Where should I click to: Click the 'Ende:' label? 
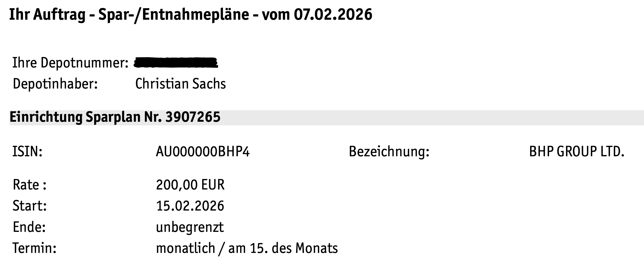(29, 227)
